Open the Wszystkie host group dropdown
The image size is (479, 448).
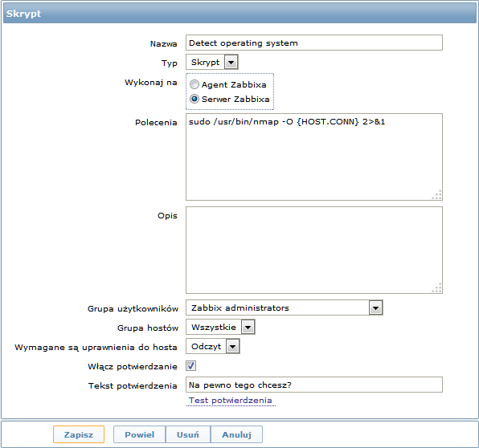tap(220, 327)
